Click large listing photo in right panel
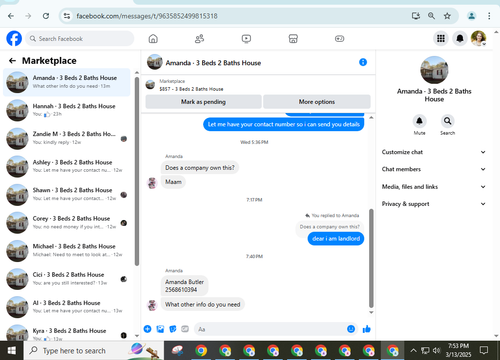This screenshot has width=500, height=360. coord(434,70)
